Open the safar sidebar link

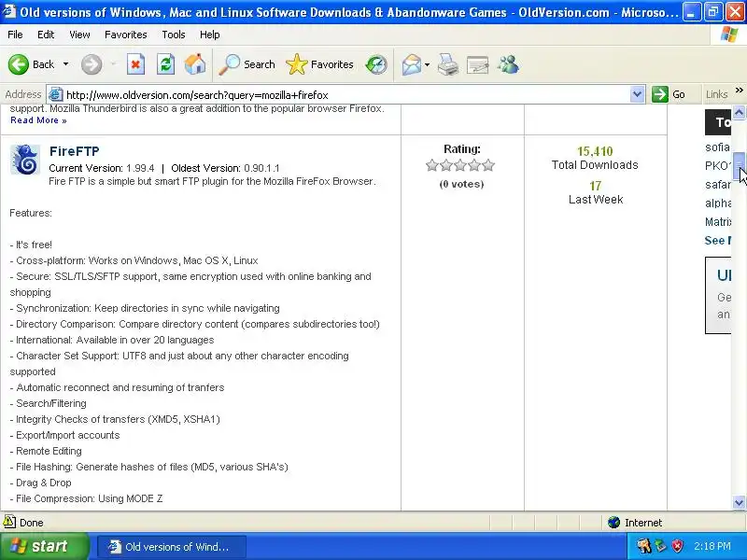tap(717, 185)
